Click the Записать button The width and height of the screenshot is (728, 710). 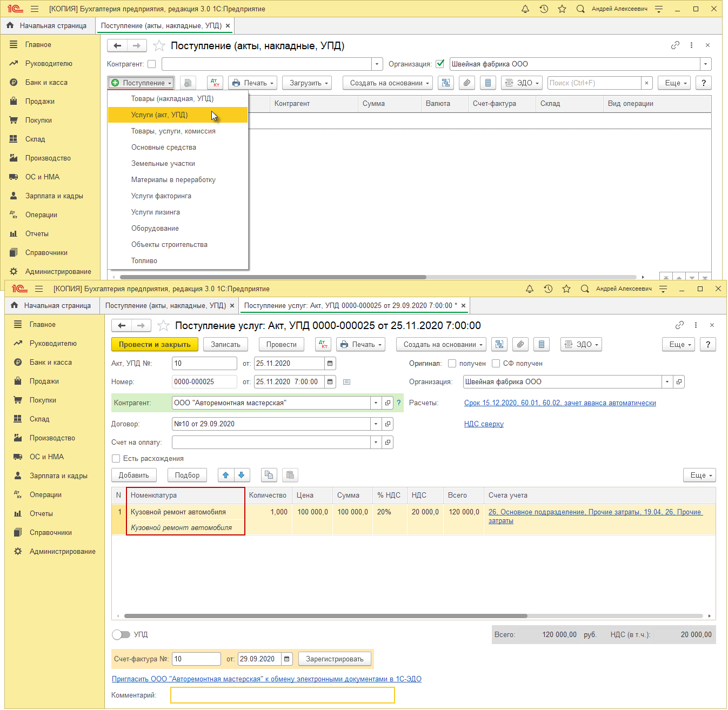coord(225,344)
